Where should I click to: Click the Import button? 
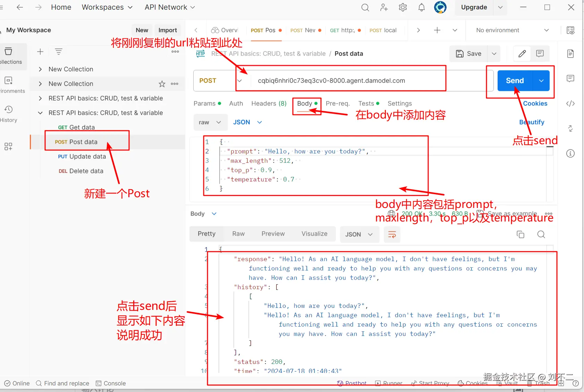168,30
